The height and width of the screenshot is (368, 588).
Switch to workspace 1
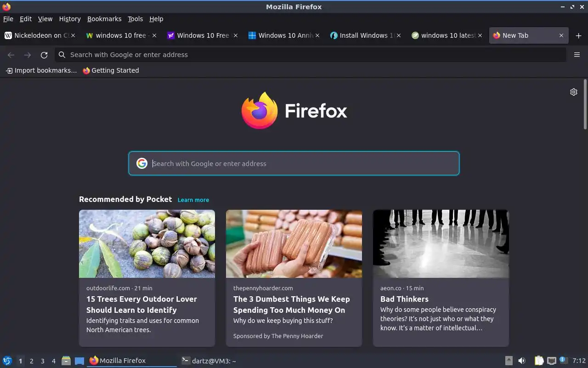point(20,361)
